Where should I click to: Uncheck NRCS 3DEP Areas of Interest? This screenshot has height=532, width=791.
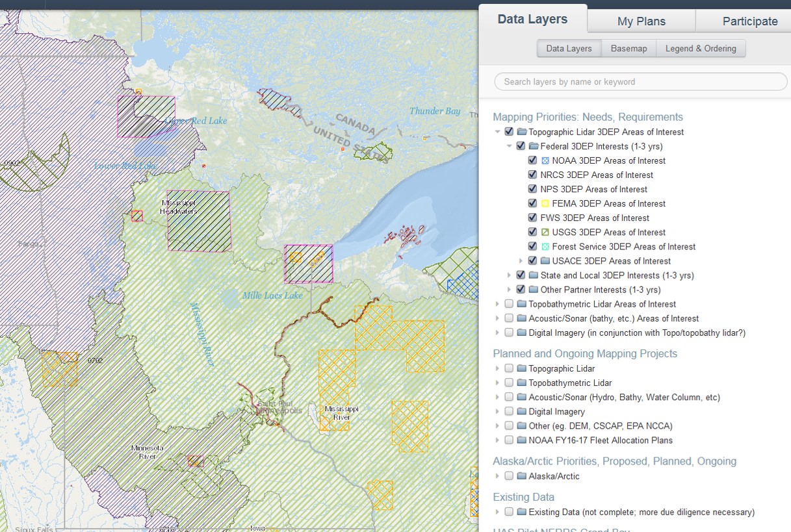coord(532,175)
